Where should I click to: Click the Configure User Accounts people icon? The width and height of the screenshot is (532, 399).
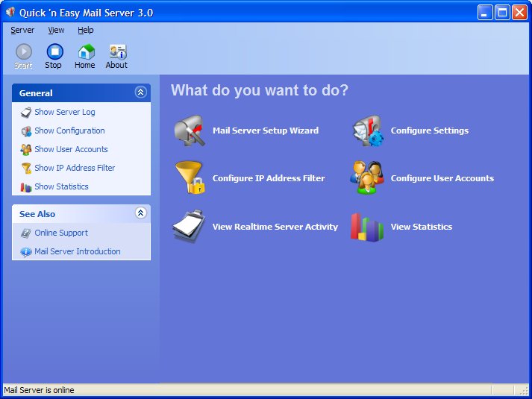(x=367, y=177)
